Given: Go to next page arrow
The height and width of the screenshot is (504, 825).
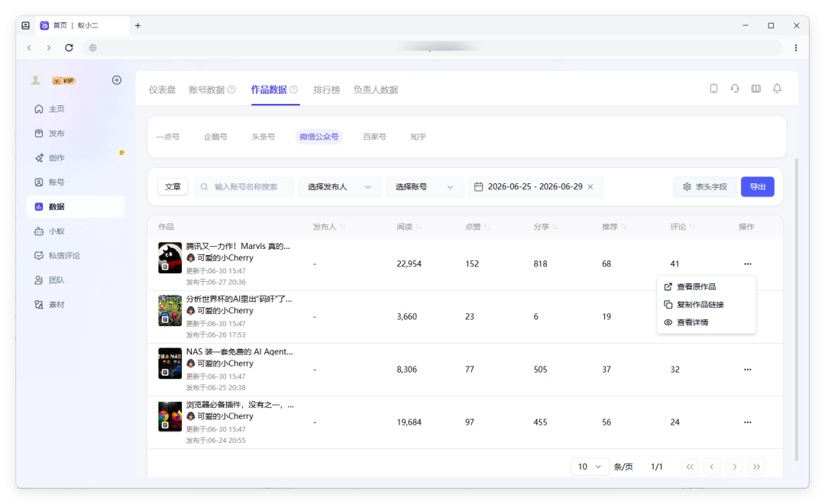Looking at the screenshot, I should pos(735,467).
